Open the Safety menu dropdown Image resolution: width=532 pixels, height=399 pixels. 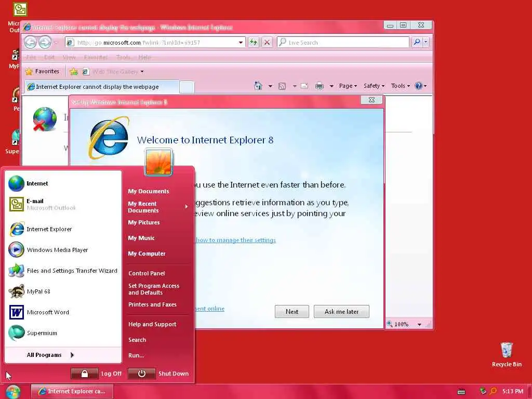pyautogui.click(x=374, y=86)
